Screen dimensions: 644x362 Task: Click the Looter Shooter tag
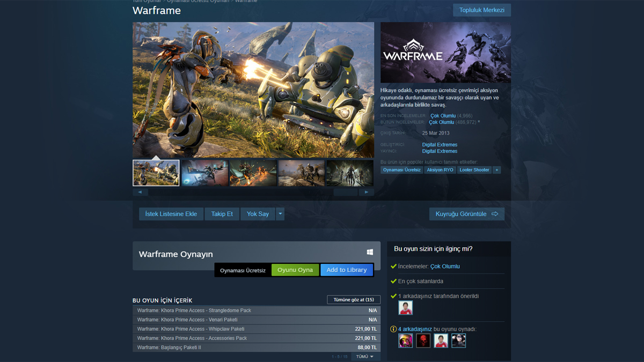[x=474, y=170]
